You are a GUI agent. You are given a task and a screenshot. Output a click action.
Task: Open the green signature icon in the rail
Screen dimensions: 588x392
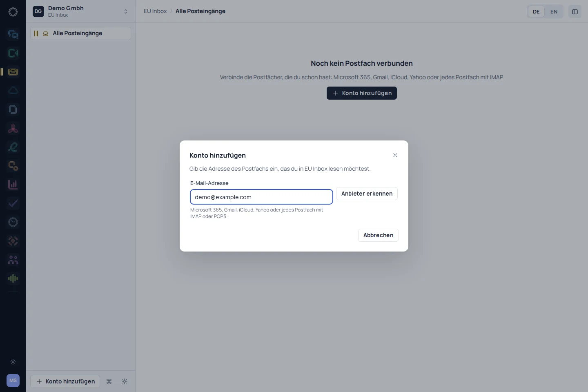[x=13, y=147]
